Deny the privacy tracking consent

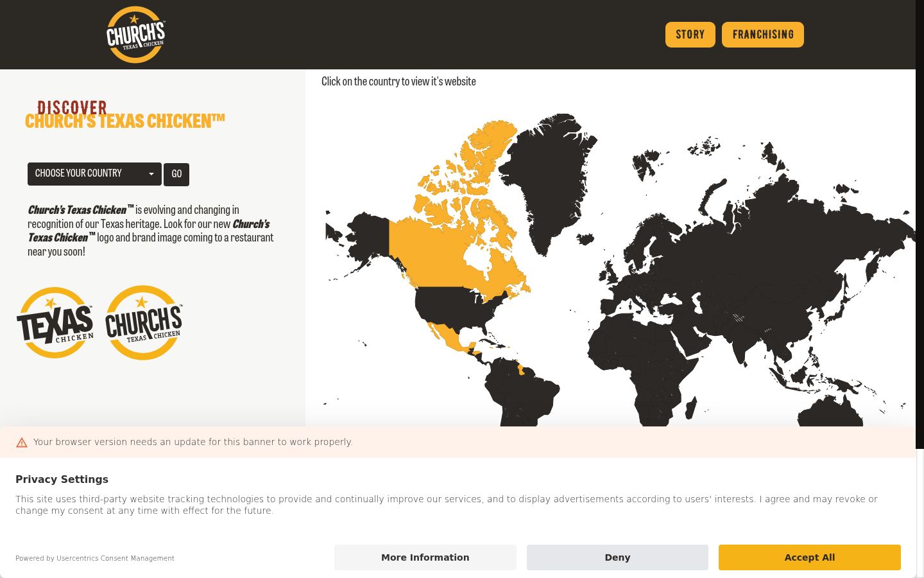click(617, 557)
